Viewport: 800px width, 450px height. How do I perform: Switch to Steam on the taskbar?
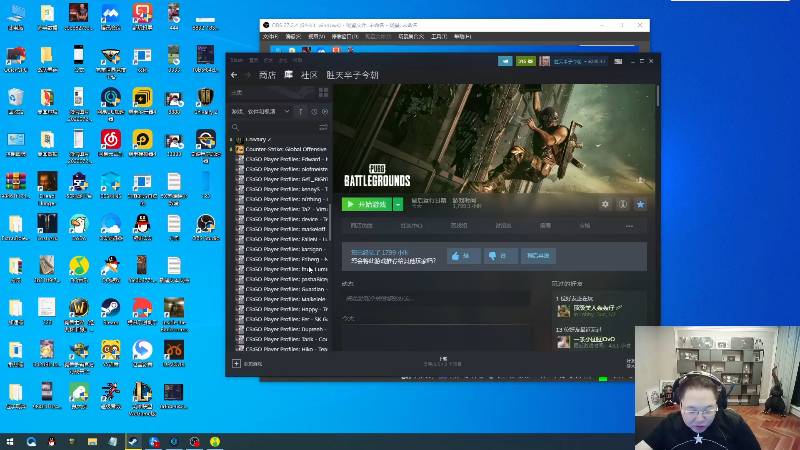(133, 442)
